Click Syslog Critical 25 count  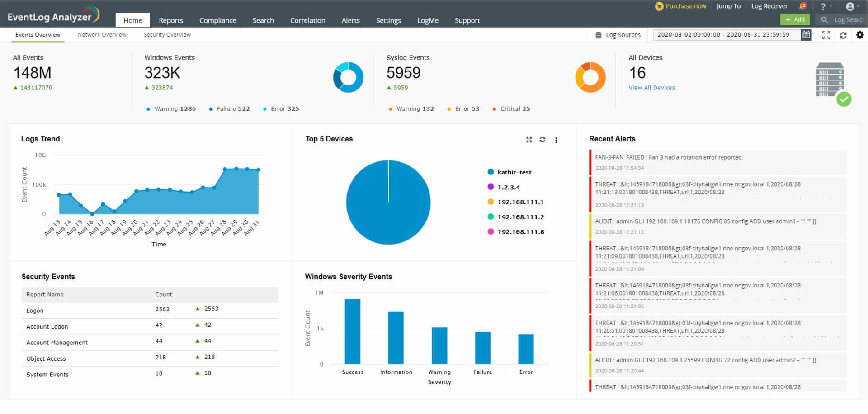point(511,109)
